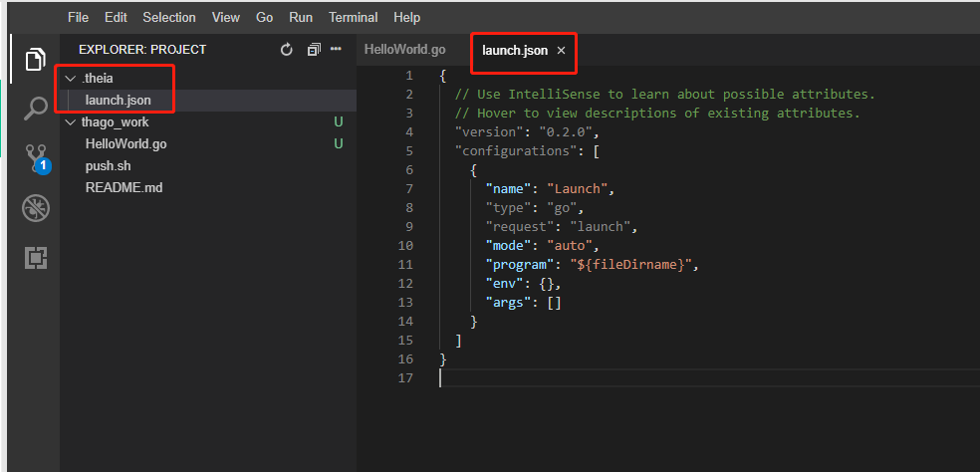Select launch.json in the Explorer tree

point(119,100)
